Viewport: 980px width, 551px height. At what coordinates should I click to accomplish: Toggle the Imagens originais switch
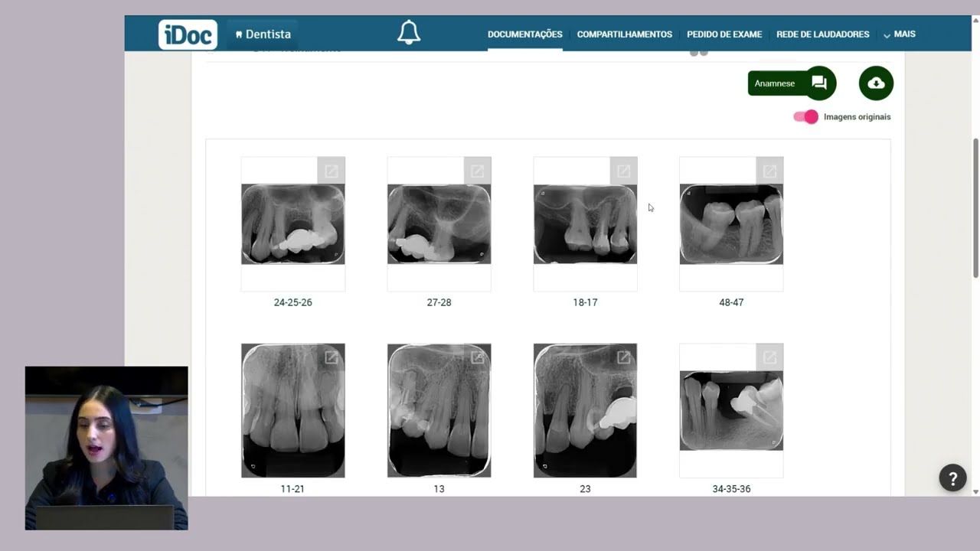click(x=805, y=117)
